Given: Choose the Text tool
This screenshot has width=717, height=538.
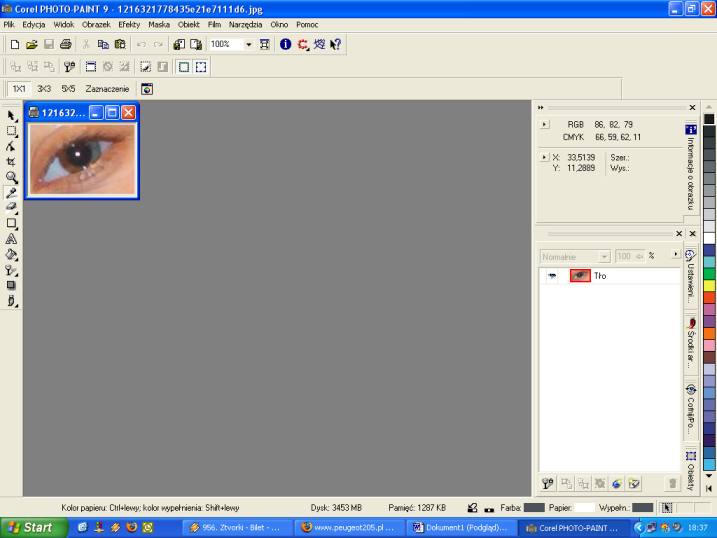Looking at the screenshot, I should 11,239.
